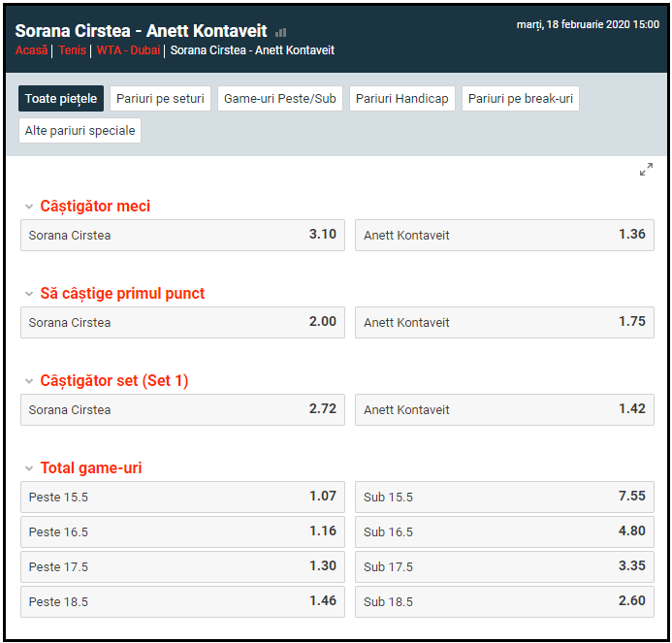Collapse the Câștigător set (Set 1) section

point(28,381)
